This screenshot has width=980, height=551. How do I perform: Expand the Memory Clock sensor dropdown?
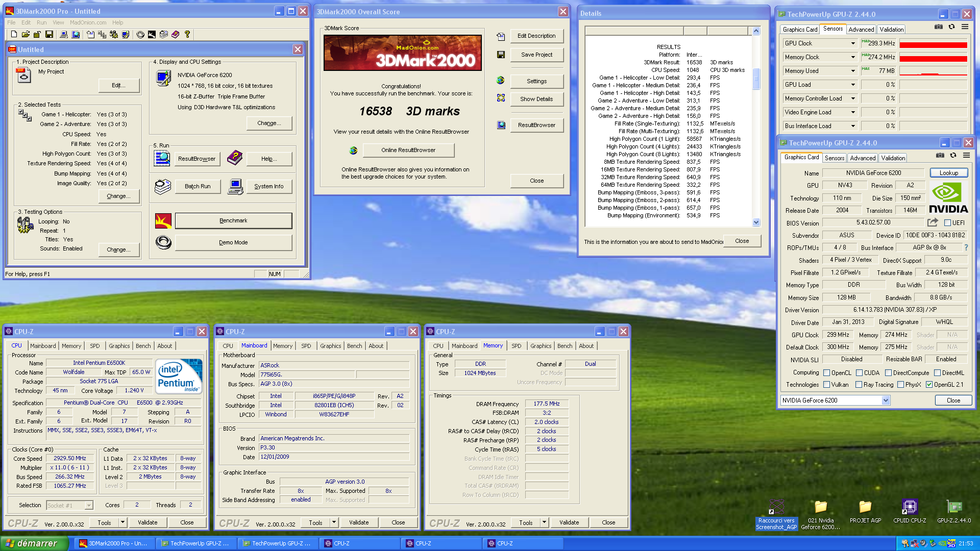(x=853, y=57)
